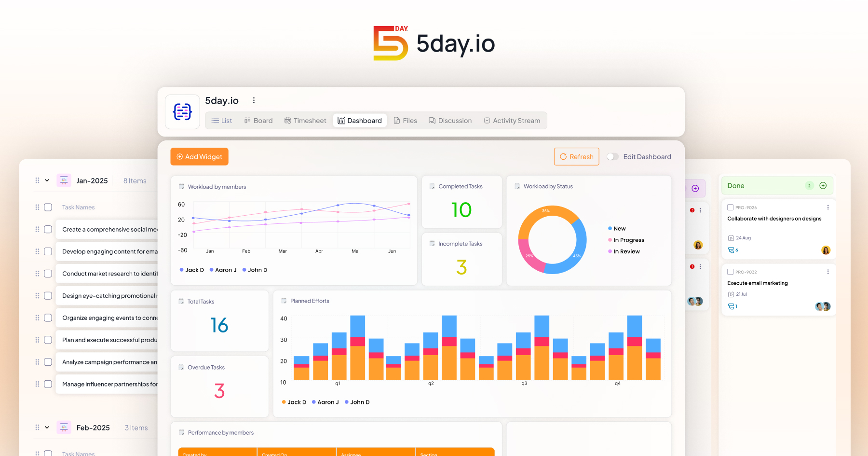
Task: Click the drag handle next to Jan-2025
Action: click(38, 180)
